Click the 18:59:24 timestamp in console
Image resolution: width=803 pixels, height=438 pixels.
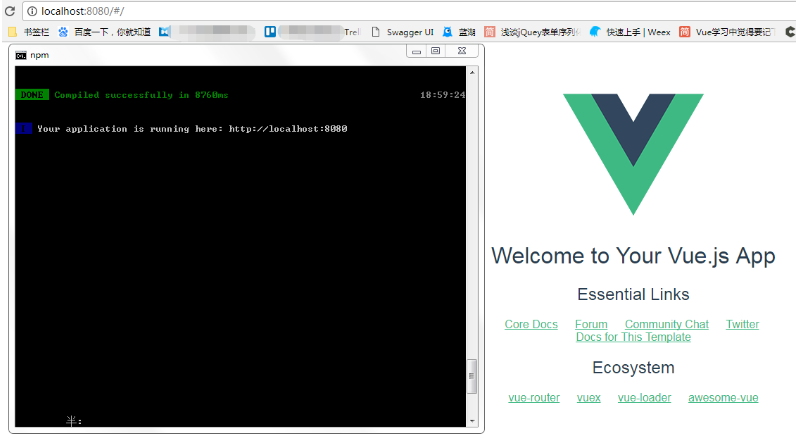coord(442,95)
